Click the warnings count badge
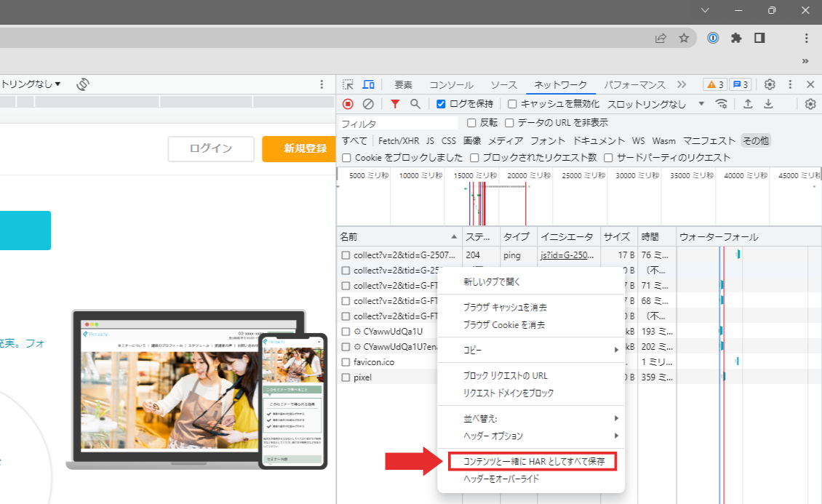 (x=715, y=84)
